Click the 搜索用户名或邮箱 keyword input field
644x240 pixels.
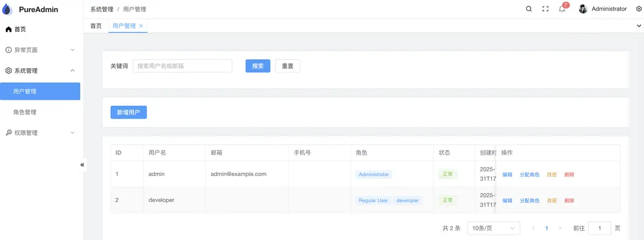182,66
